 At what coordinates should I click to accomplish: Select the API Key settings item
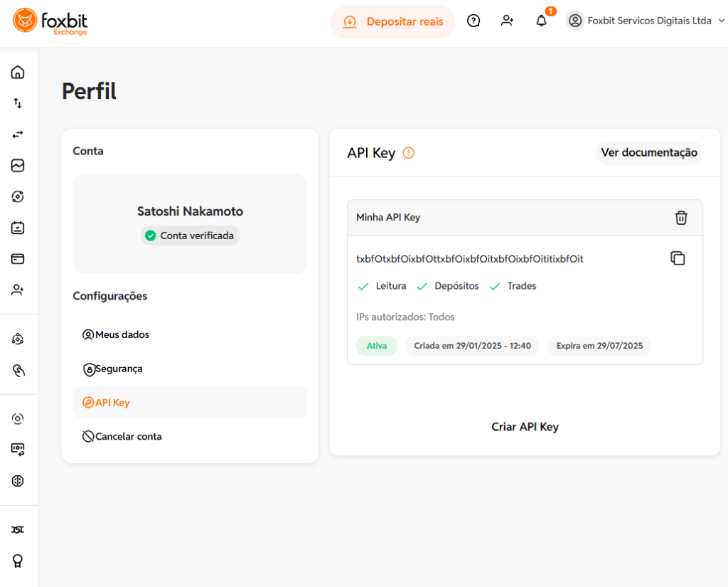pos(190,403)
